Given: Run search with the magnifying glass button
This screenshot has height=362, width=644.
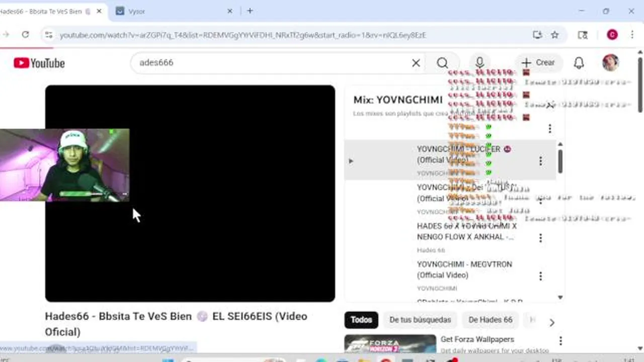Looking at the screenshot, I should pyautogui.click(x=442, y=63).
